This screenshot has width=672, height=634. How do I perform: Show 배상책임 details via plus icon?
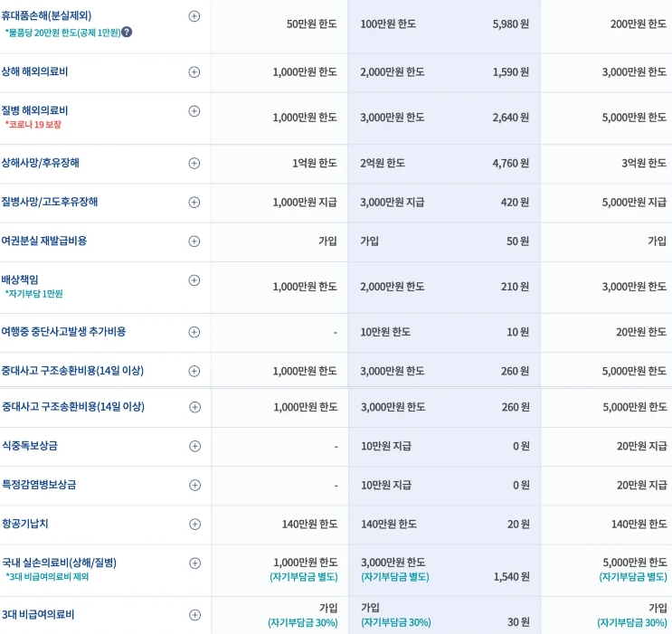click(x=194, y=280)
